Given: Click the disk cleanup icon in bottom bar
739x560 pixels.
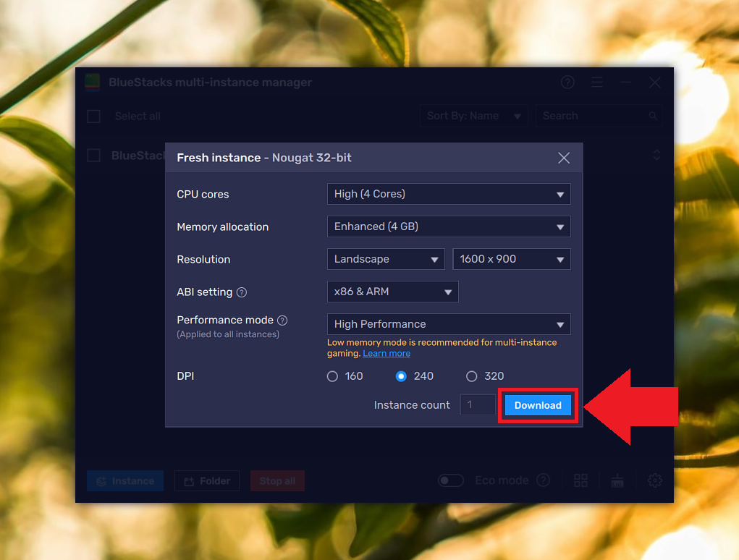Looking at the screenshot, I should coord(617,480).
